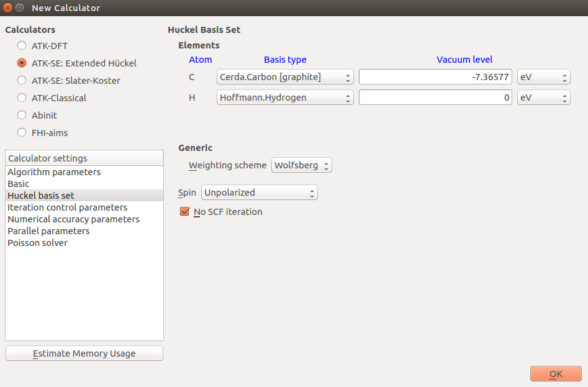
Task: Confirm with the OK button
Action: point(556,374)
